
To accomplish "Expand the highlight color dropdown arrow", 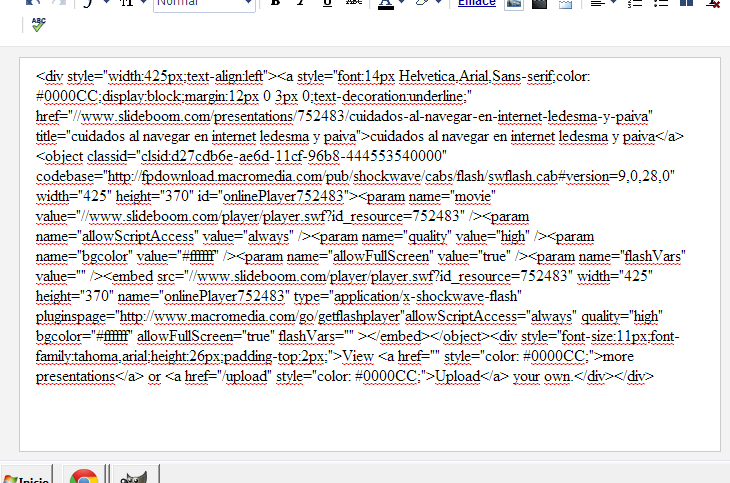I will point(438,3).
